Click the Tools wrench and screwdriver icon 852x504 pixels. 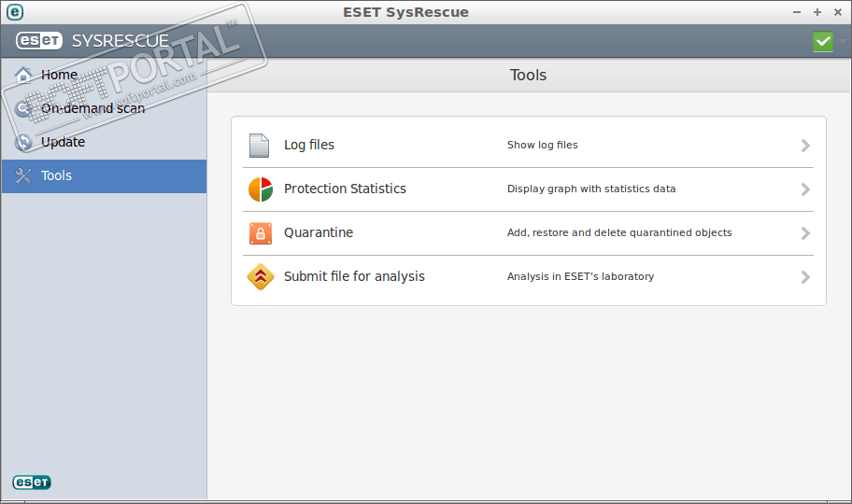pyautogui.click(x=22, y=176)
